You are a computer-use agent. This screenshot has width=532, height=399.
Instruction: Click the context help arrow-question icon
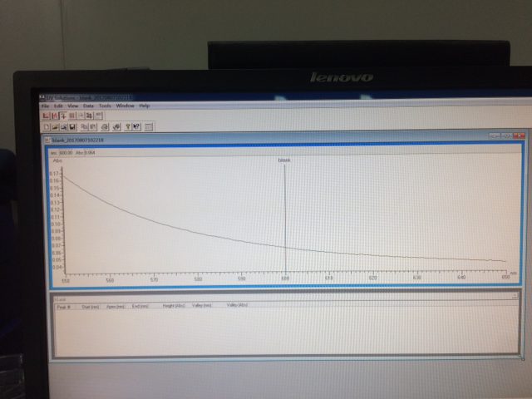[x=136, y=127]
